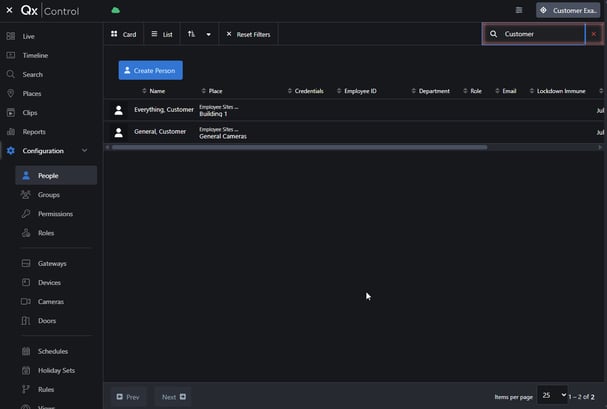Click the Configuration gear icon
Viewport: 607px width, 409px height.
pos(11,151)
